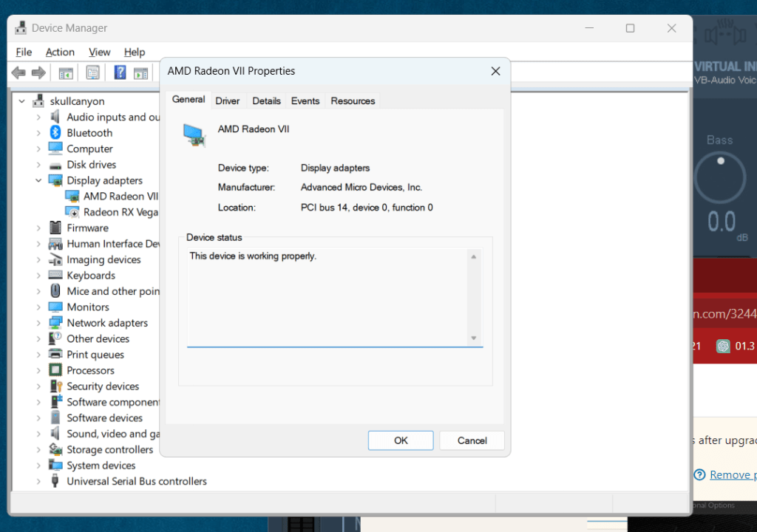Viewport: 757px width, 532px height.
Task: Adjust Bass knob in VB-Audio window
Action: [720, 177]
